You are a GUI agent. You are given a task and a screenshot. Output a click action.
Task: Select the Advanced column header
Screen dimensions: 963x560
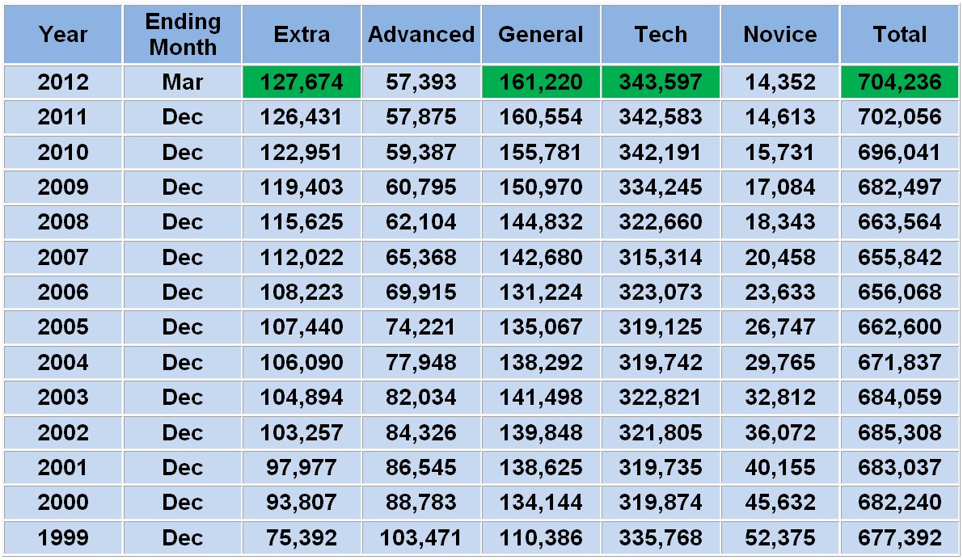pyautogui.click(x=421, y=35)
